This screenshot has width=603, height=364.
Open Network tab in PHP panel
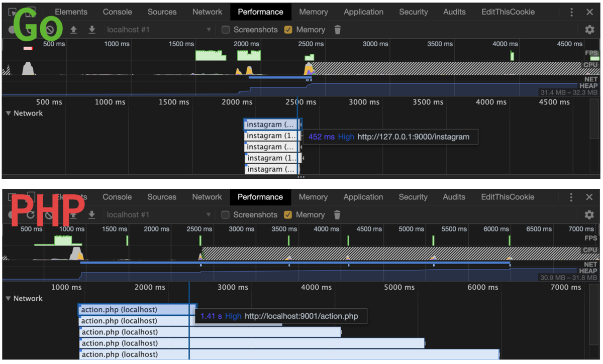tap(207, 197)
